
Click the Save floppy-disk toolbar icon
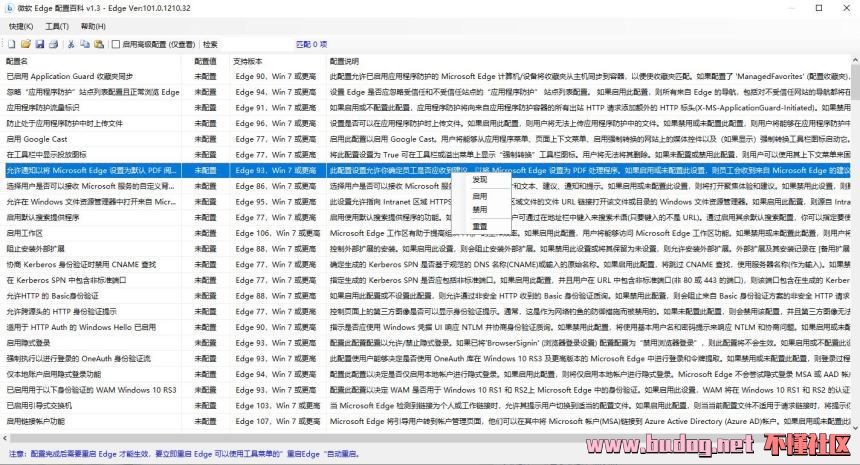[39, 44]
